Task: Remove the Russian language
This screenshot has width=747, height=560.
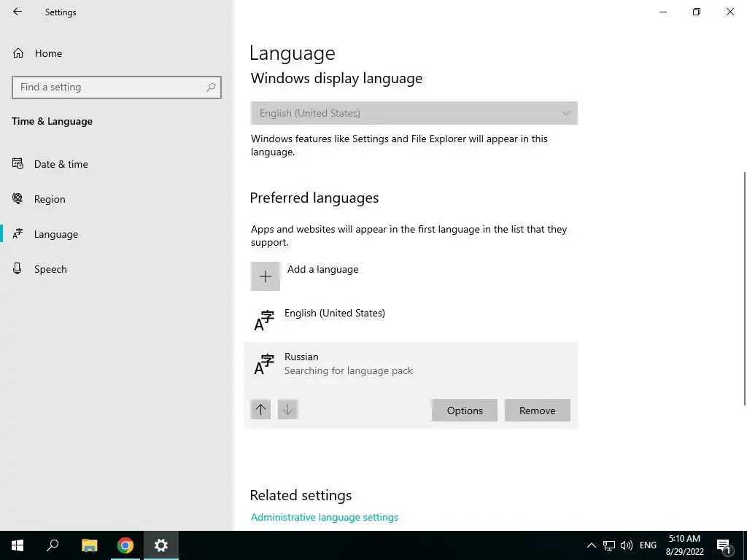Action: point(538,411)
